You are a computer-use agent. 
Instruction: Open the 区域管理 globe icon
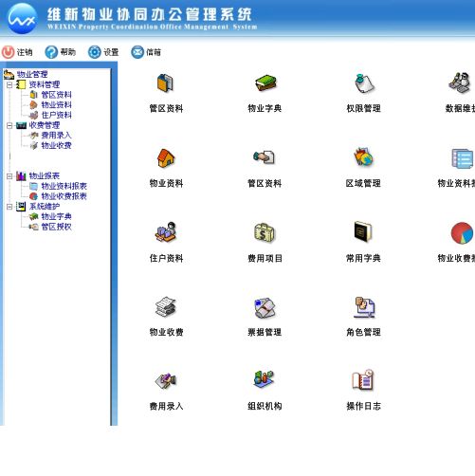363,156
